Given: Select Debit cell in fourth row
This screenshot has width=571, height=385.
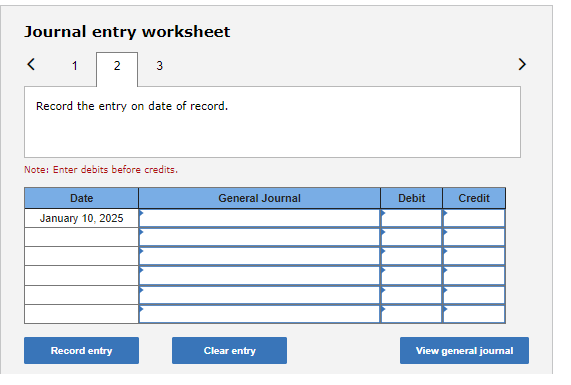Looking at the screenshot, I should coord(411,275).
